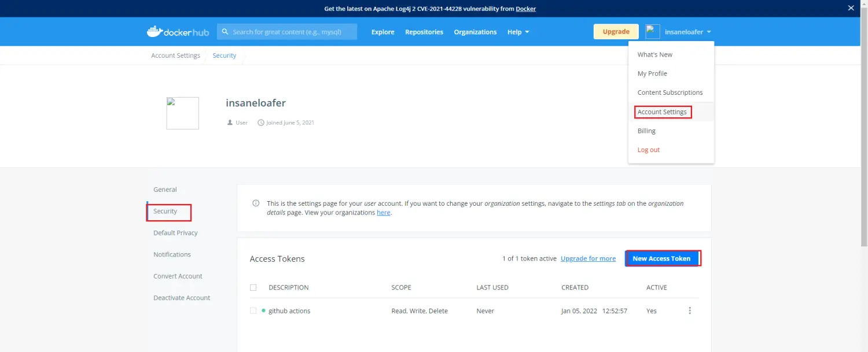Image resolution: width=868 pixels, height=352 pixels.
Task: Click the ACTIVE column header
Action: tap(657, 287)
